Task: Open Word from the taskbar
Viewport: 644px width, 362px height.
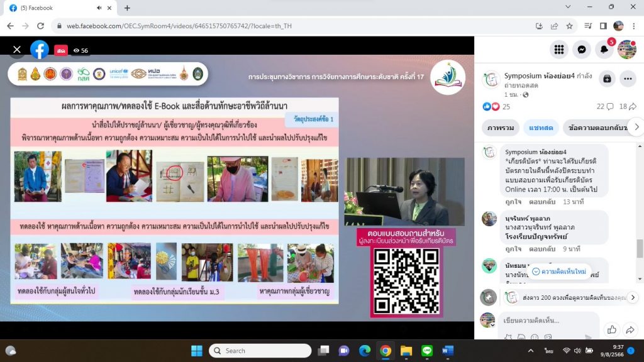Action: click(448, 351)
